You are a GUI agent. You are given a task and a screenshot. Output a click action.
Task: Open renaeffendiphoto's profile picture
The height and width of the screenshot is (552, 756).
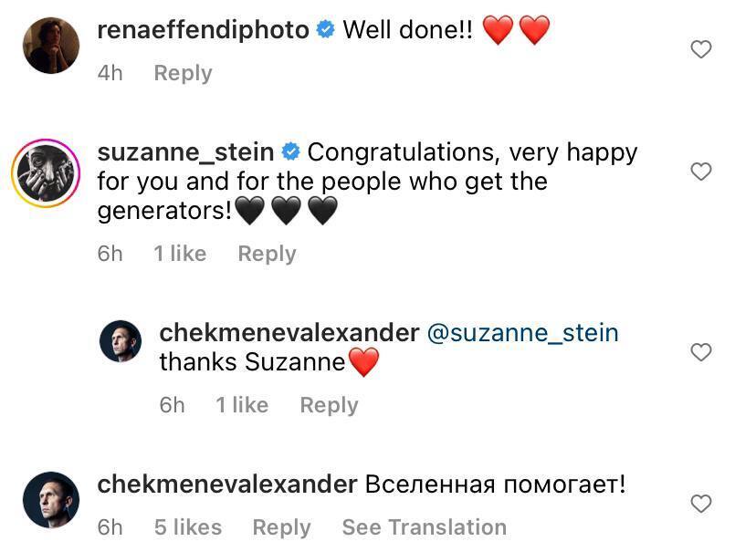coord(51,45)
